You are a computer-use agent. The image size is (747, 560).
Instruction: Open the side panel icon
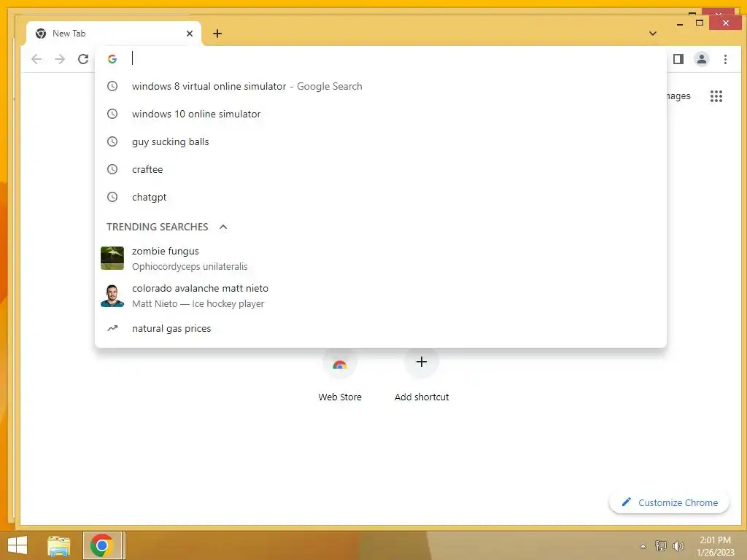[678, 59]
